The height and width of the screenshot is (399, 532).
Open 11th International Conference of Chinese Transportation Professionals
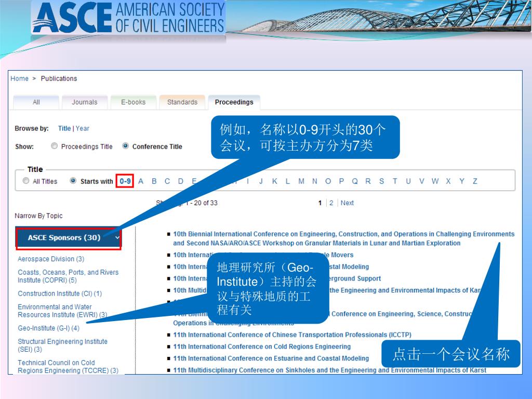(x=292, y=335)
